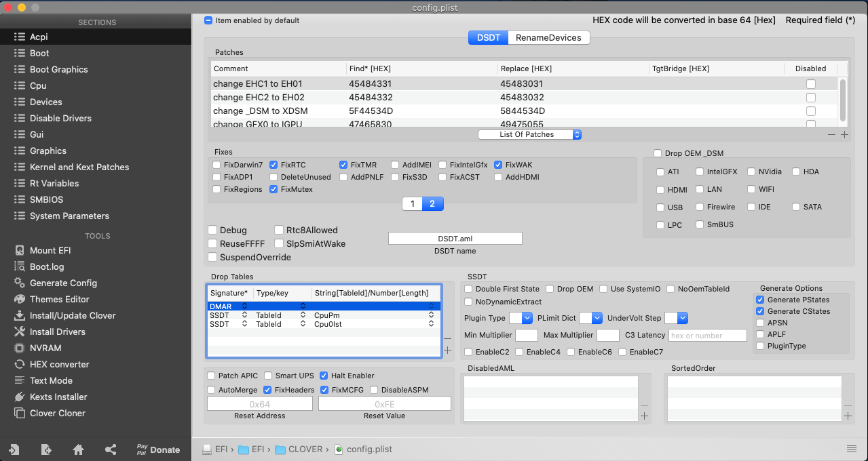This screenshot has width=868, height=461.
Task: Toggle the Drop OEM _DSM checkbox
Action: (x=658, y=153)
